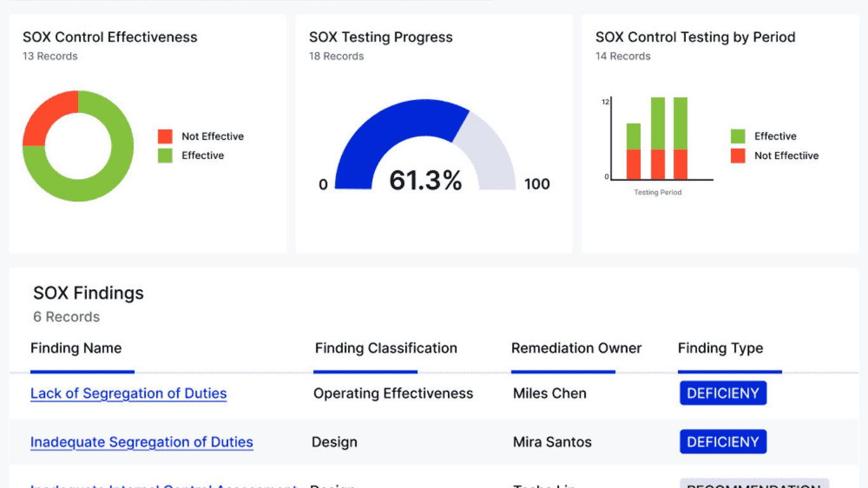
Task: Click SOX Testing Progress card title
Action: (x=381, y=37)
